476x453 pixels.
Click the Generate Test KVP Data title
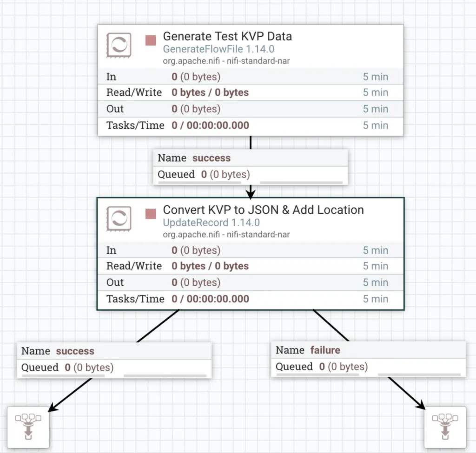click(227, 36)
